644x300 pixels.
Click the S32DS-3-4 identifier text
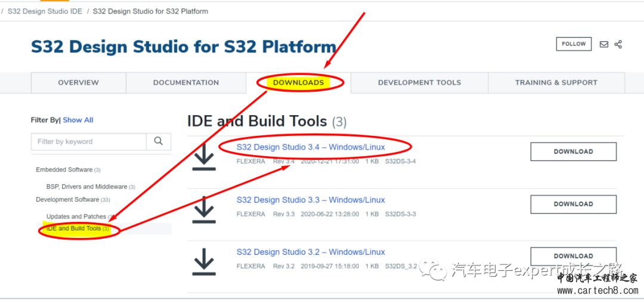[x=401, y=162]
